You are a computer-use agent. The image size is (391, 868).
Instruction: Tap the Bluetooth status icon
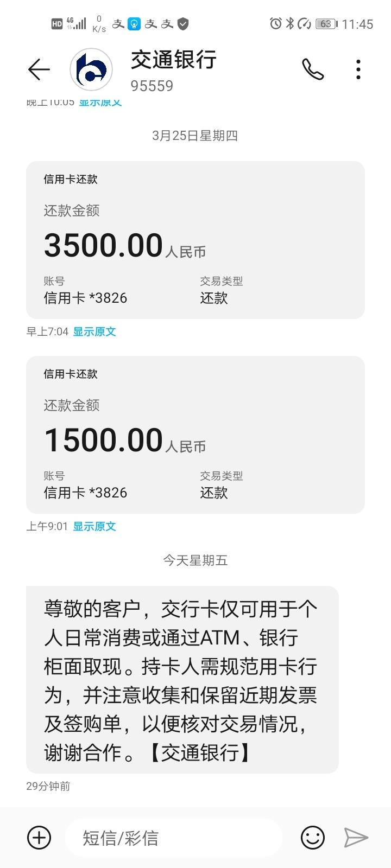[x=290, y=23]
